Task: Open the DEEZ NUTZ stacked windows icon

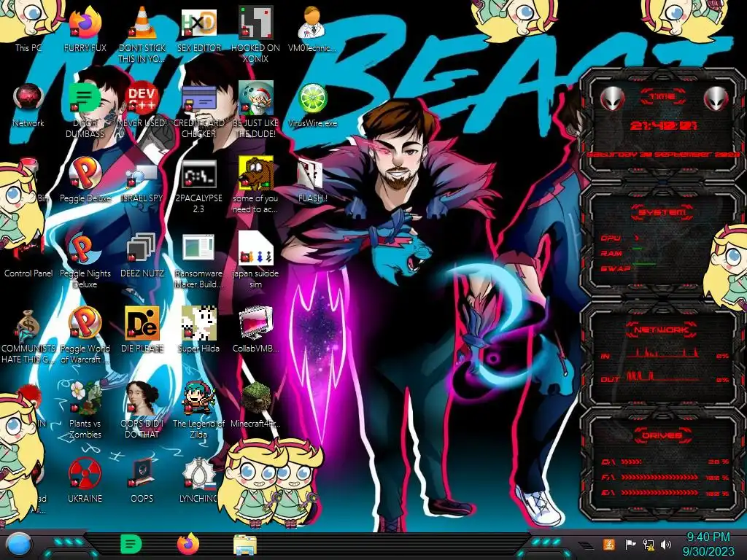Action: coord(142,255)
